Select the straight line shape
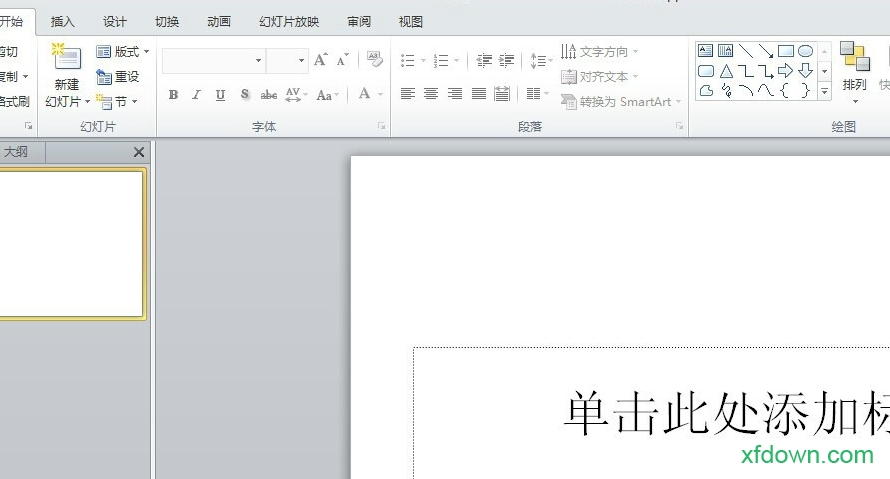Viewport: 890px width, 479px height. (746, 51)
